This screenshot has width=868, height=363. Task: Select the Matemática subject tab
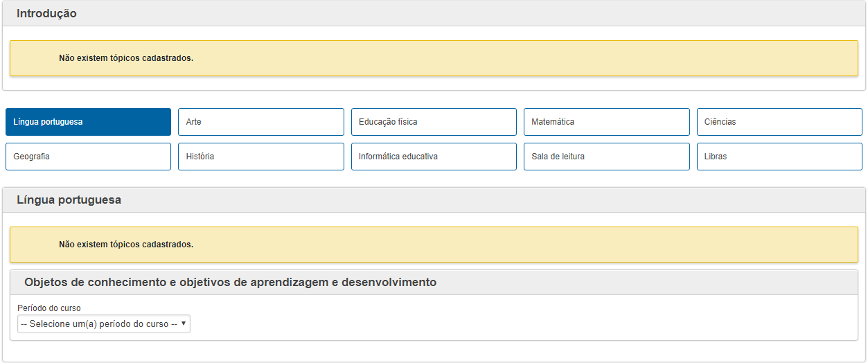point(607,122)
